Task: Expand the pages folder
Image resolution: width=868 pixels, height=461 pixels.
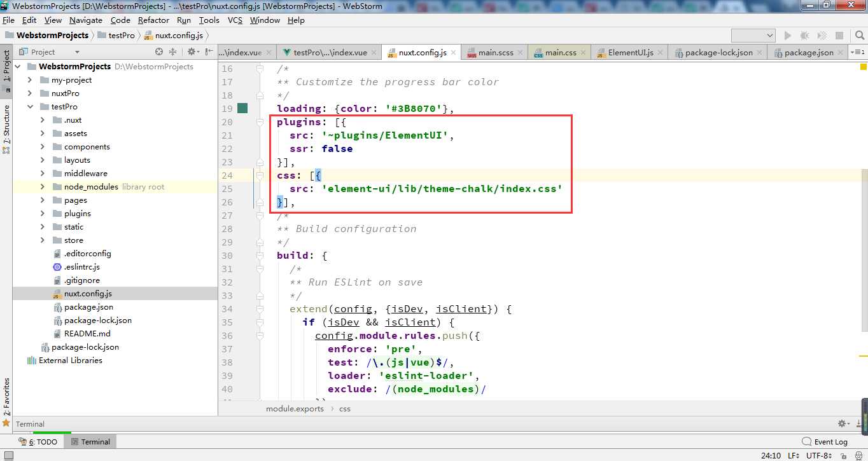Action: (43, 200)
